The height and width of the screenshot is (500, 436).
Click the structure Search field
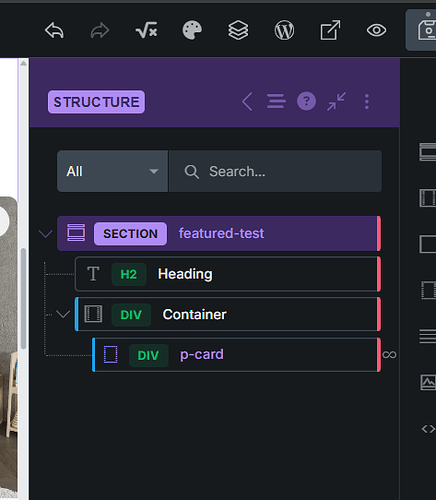coord(275,171)
